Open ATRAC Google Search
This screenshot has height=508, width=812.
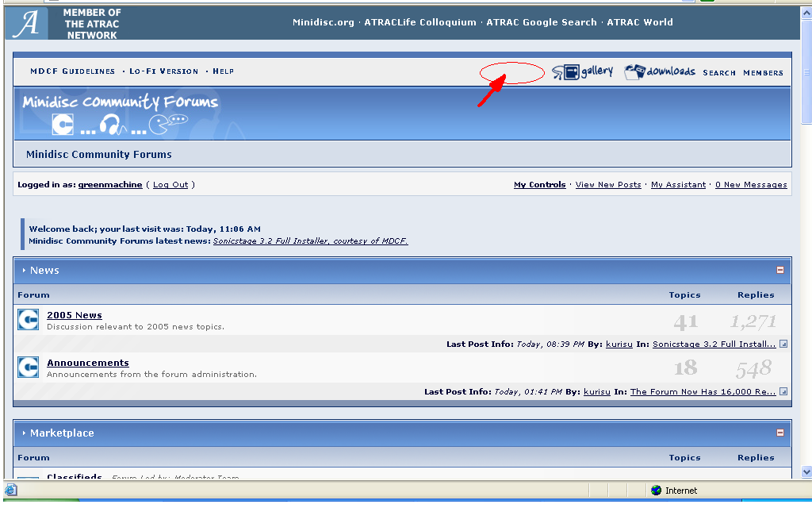pos(541,22)
